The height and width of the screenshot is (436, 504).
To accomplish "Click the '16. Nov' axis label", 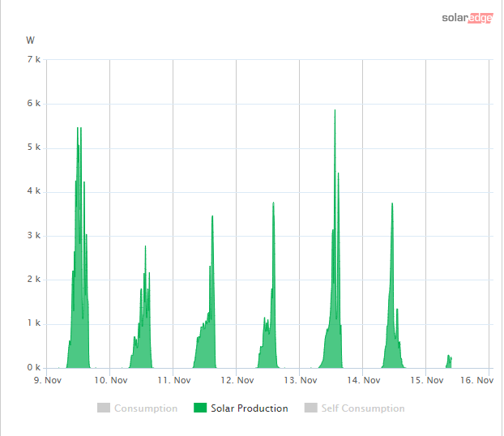I will [476, 380].
